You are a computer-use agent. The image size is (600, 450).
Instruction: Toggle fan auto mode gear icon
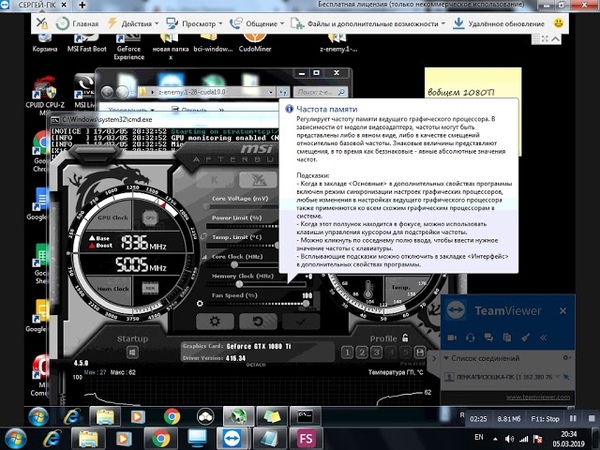[199, 303]
